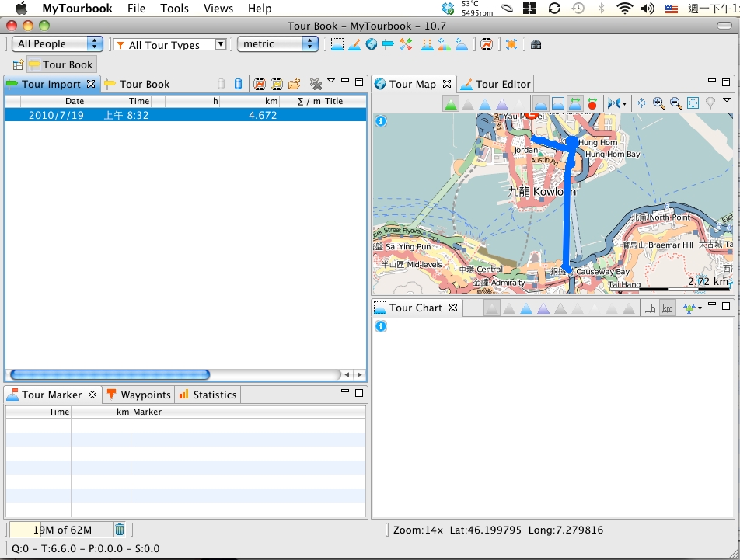Toggle the blue triangle color mode in Tour Map

(x=485, y=103)
